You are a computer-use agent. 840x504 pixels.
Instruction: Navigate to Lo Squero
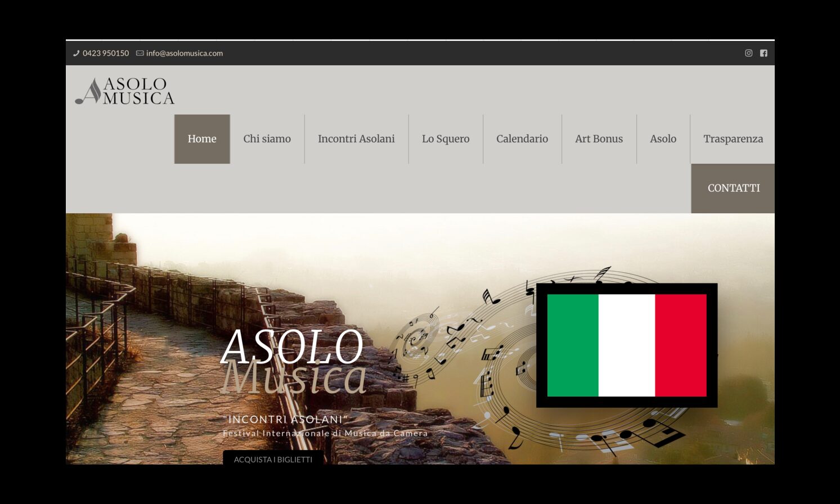tap(446, 139)
